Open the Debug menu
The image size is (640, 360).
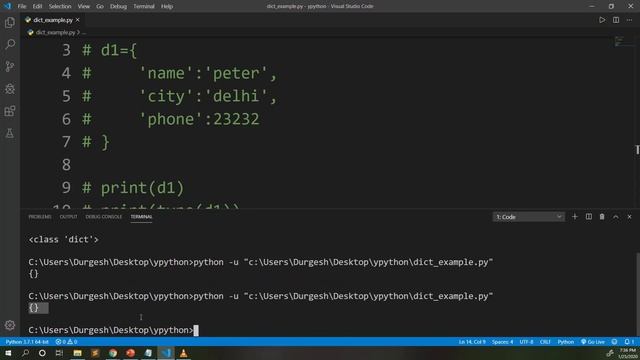tap(118, 6)
